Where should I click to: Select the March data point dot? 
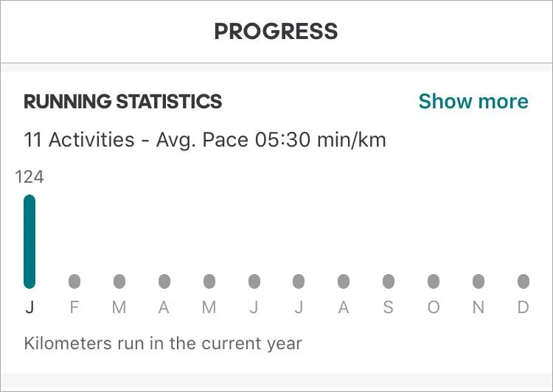point(119,281)
